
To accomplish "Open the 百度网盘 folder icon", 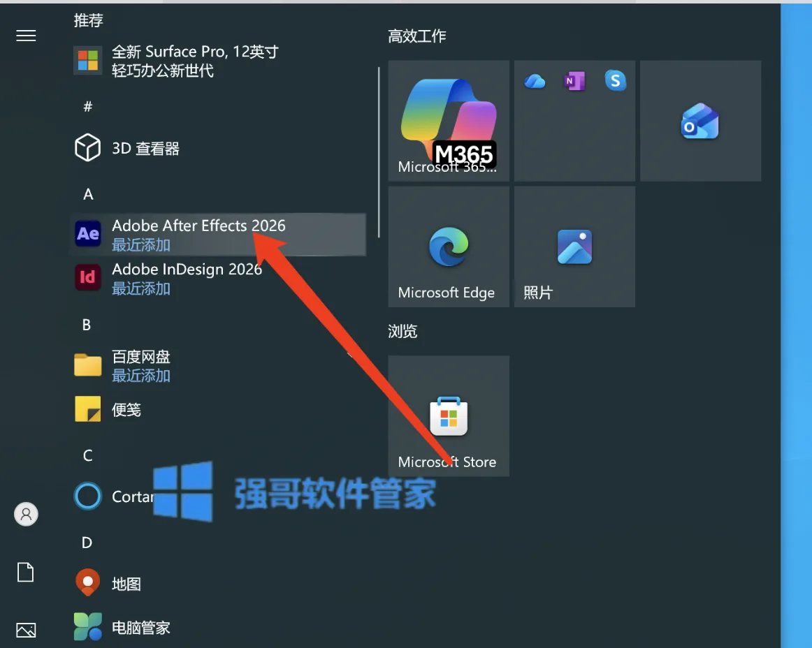I will pos(88,365).
